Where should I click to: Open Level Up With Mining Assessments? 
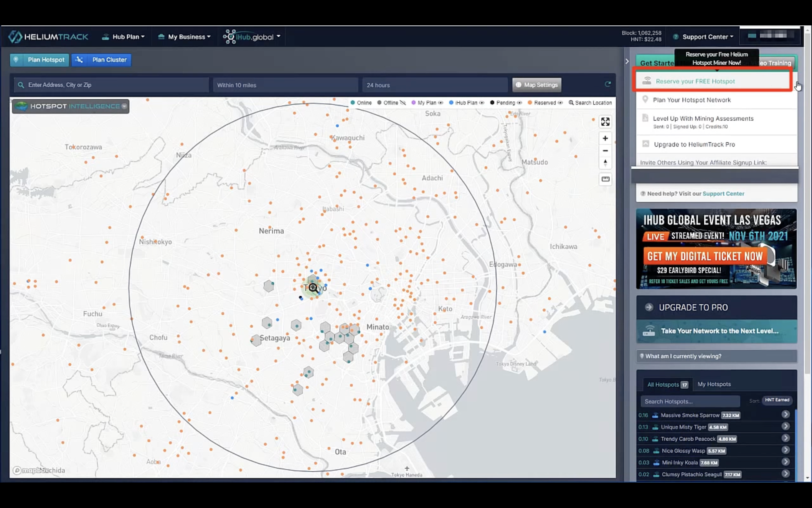[x=717, y=122]
